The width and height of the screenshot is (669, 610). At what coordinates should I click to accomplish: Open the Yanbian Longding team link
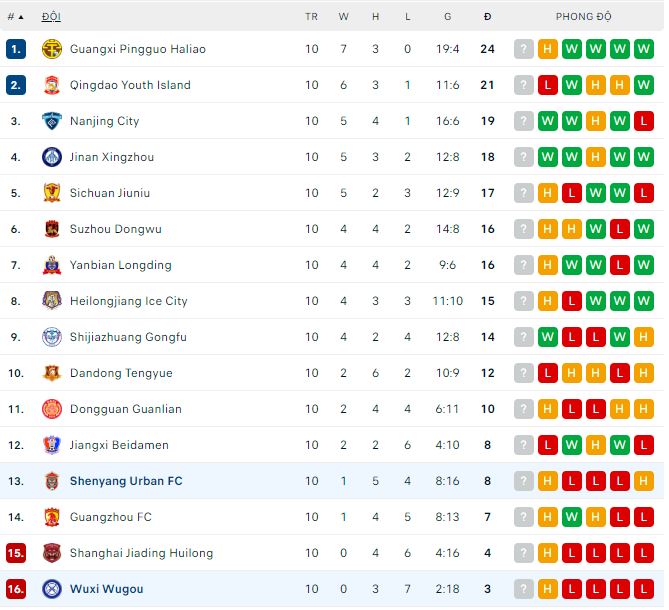pyautogui.click(x=120, y=265)
